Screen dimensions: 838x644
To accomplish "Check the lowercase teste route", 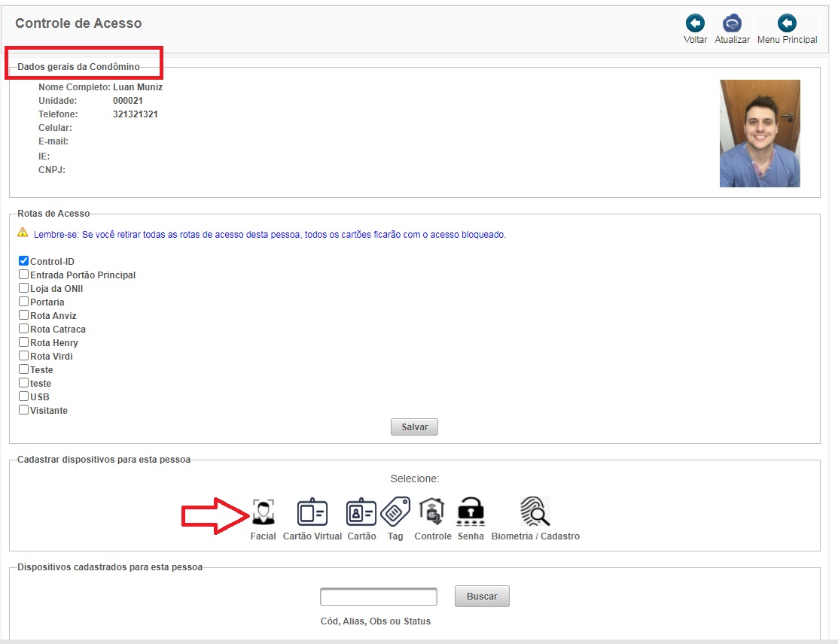I will pyautogui.click(x=23, y=383).
